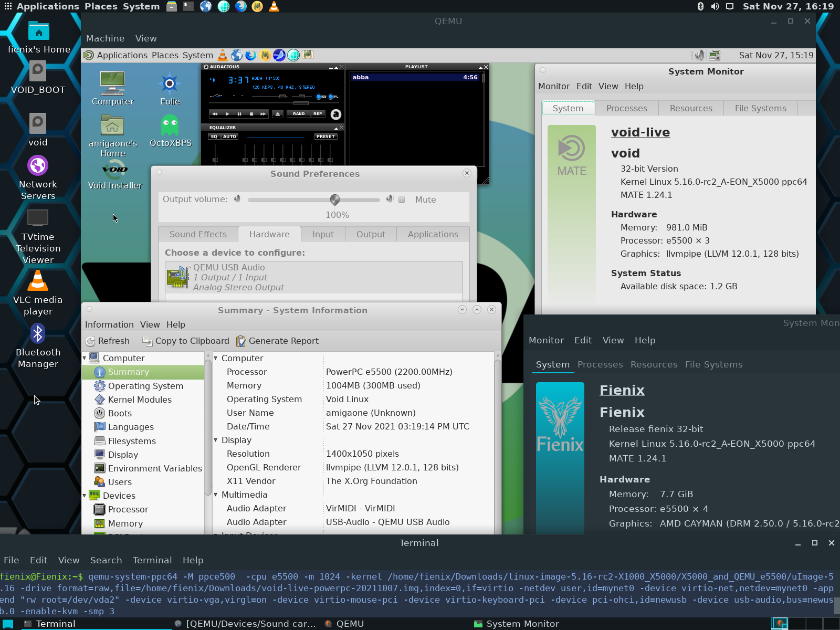
Task: Collapse the Multimedia section in summary
Action: click(x=216, y=495)
